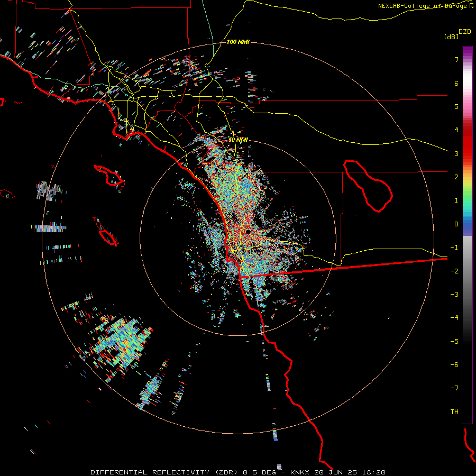Click the "50 NMI" range ring label
Image resolution: width=476 pixels, height=476 pixels.
click(x=238, y=140)
